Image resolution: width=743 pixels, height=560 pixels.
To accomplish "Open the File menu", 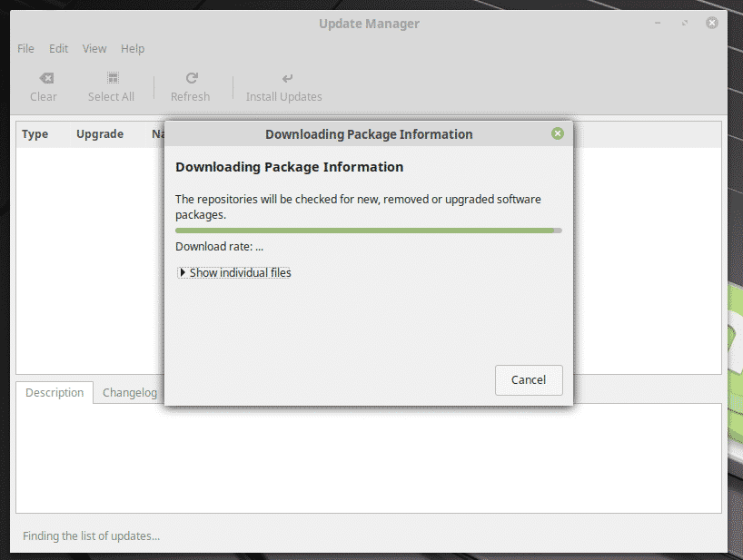I will point(25,49).
